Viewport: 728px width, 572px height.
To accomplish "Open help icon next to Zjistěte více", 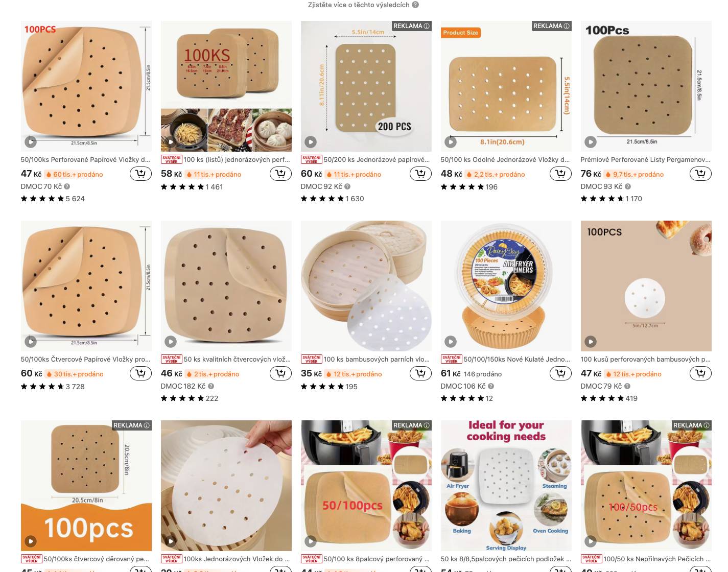I will click(x=415, y=5).
